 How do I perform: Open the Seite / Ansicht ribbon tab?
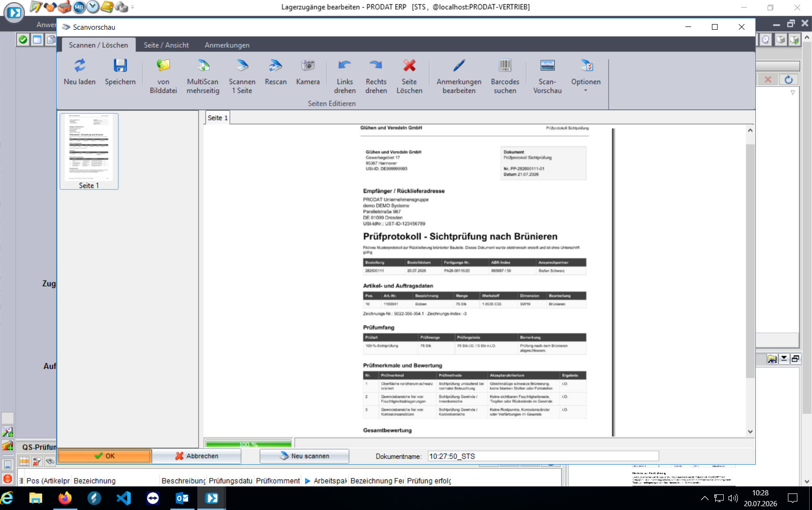[166, 45]
